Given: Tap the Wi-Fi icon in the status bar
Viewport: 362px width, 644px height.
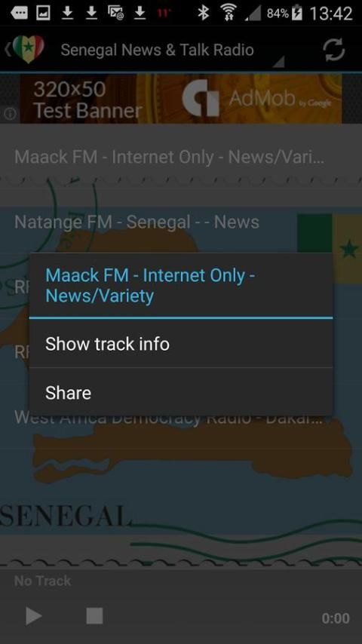Looking at the screenshot, I should [x=229, y=14].
